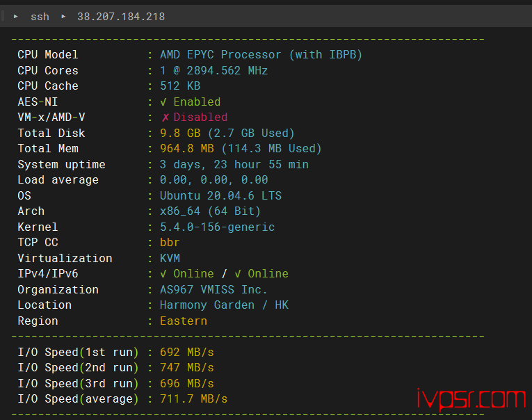Select the AMD EPYC Processor text
The height and width of the screenshot is (420, 532).
(x=220, y=55)
